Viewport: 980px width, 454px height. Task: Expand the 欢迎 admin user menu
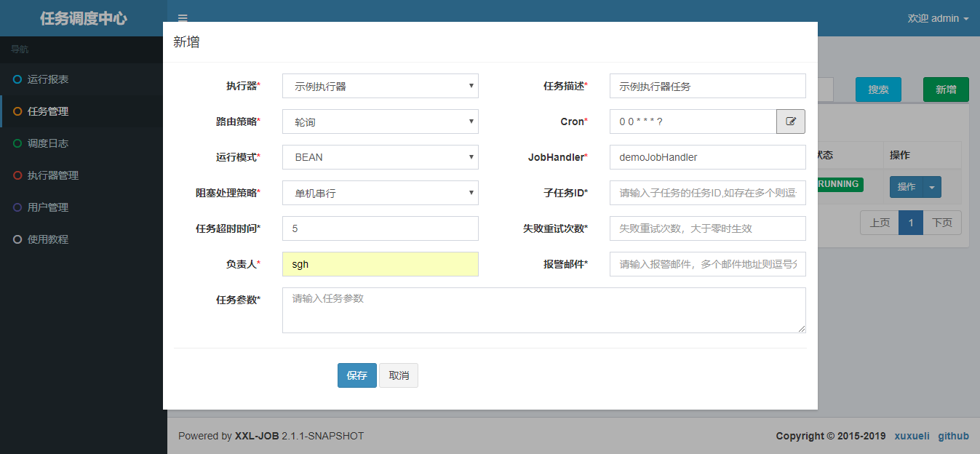938,18
